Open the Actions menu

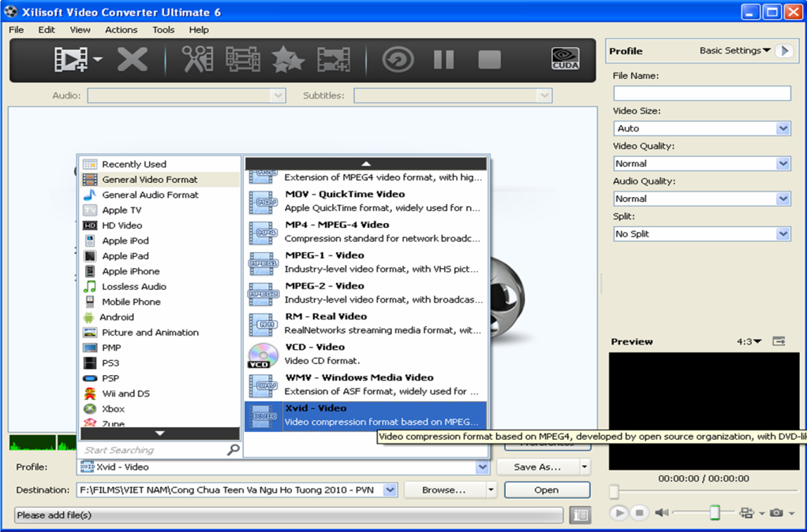(x=121, y=30)
